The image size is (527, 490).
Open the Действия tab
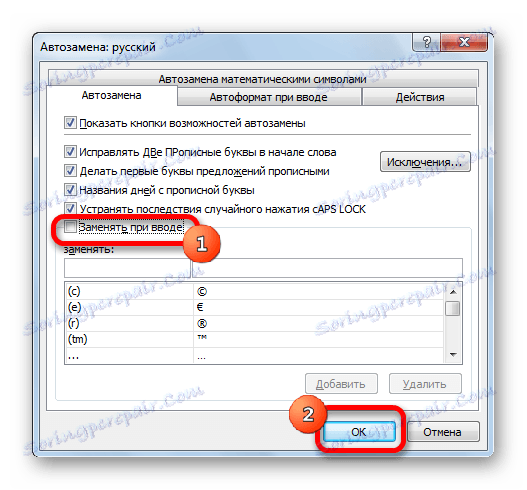tap(420, 97)
